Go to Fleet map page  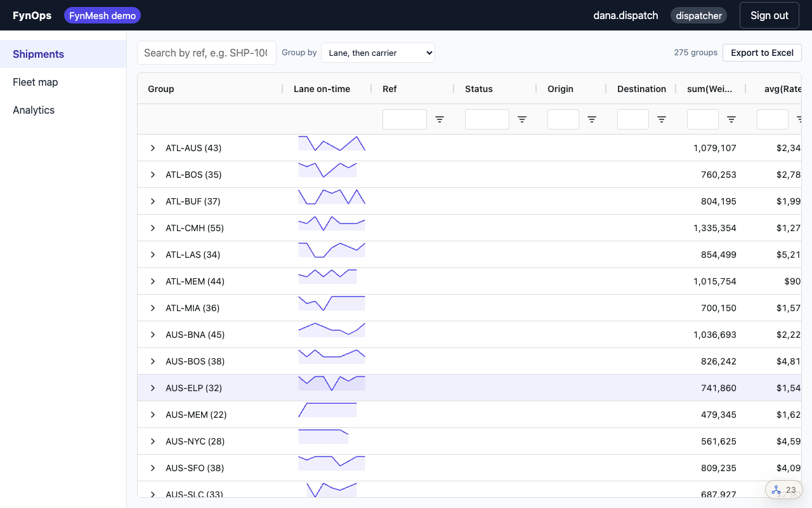click(63, 82)
